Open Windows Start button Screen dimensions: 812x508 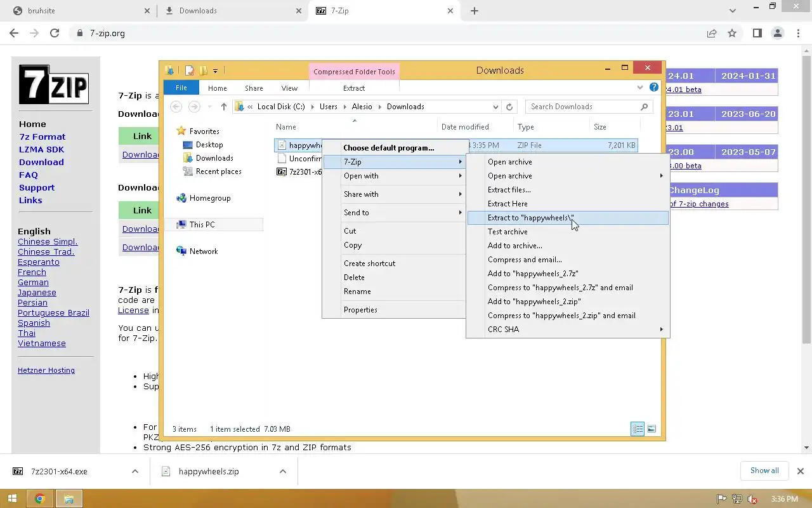[12, 499]
